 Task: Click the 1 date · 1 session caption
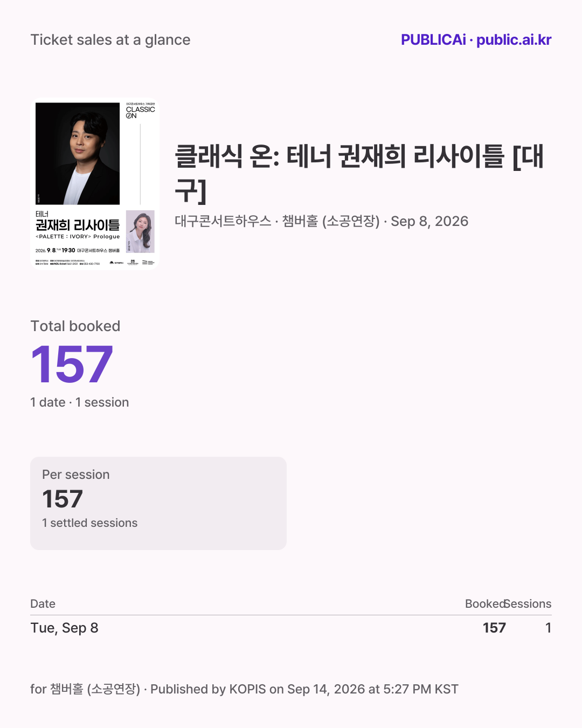click(80, 402)
